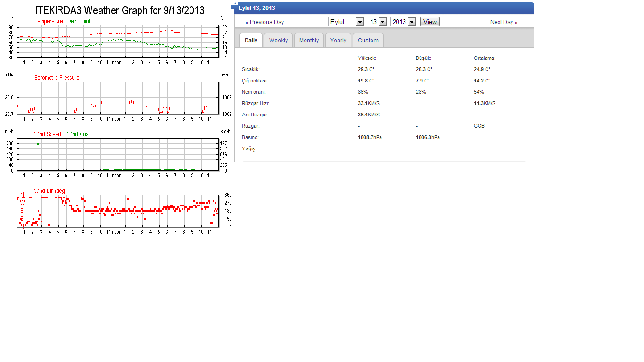The image size is (644, 362).
Task: Click the Dew Point legend label
Action: pos(79,21)
